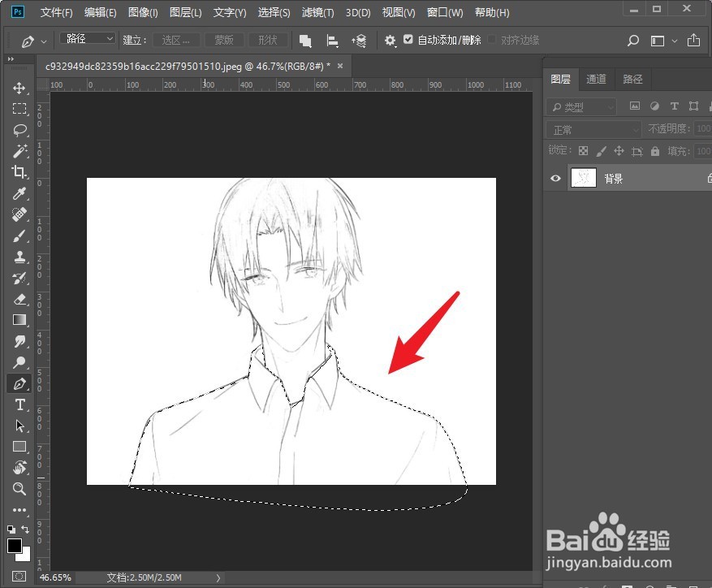Open path alignment options
Viewport: 712px width, 588px height.
click(332, 41)
